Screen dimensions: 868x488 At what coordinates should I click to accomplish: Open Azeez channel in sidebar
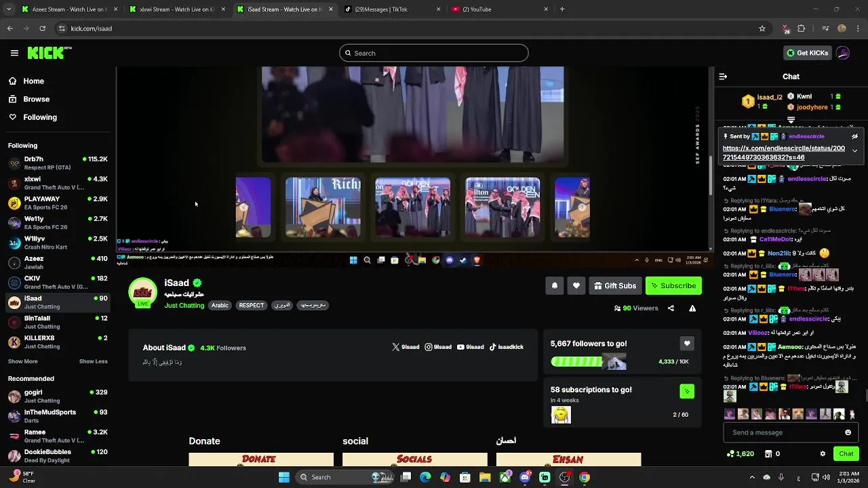(x=58, y=263)
